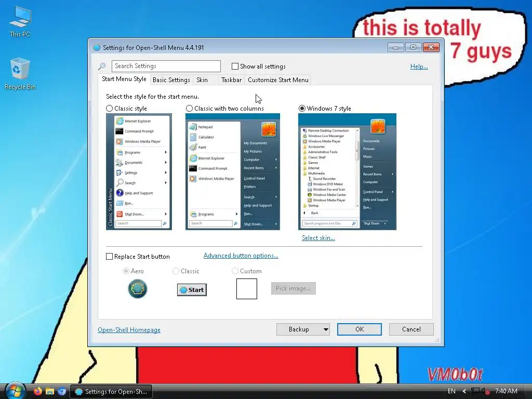
Task: Open File Explorer from the taskbar
Action: [x=50, y=391]
